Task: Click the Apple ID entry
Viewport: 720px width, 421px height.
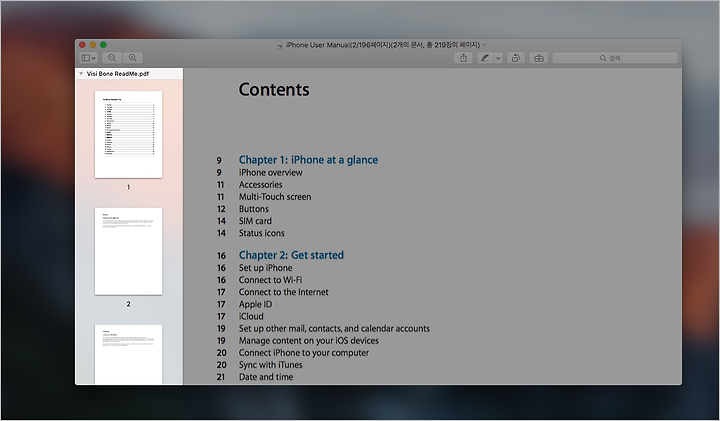Action: point(255,304)
